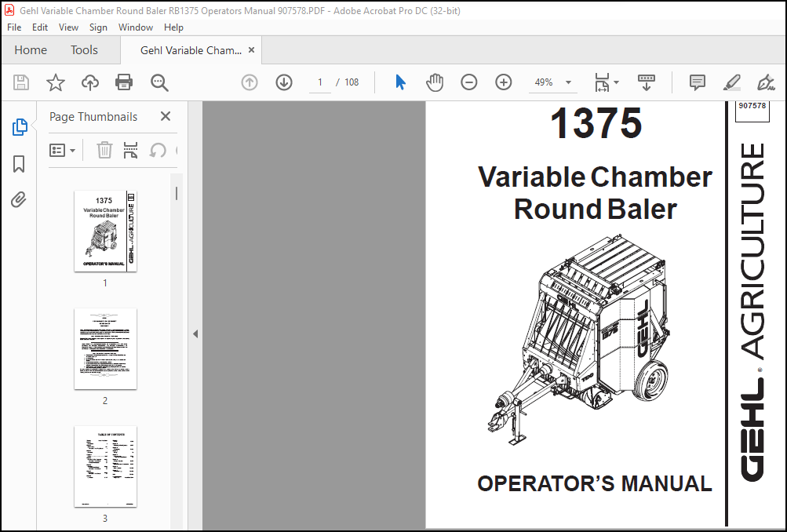Select the highlight text pen tool
This screenshot has width=787, height=532.
[x=732, y=82]
